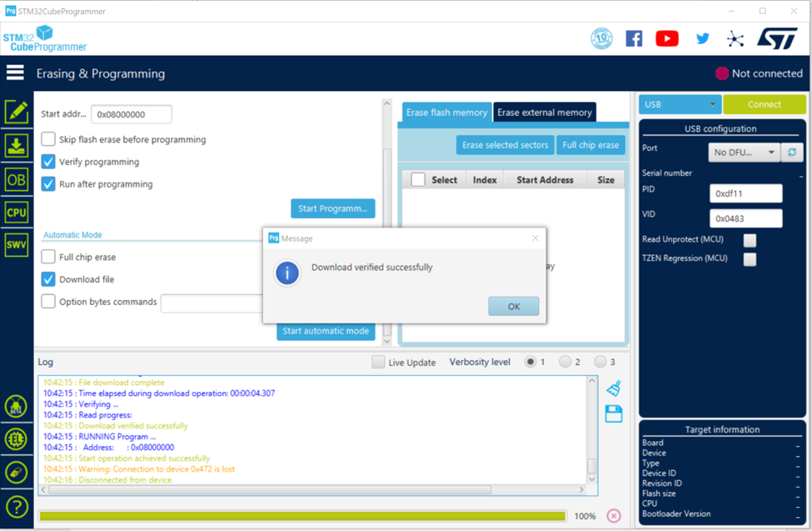
Task: Open the Port No DFU dropdown
Action: 744,152
